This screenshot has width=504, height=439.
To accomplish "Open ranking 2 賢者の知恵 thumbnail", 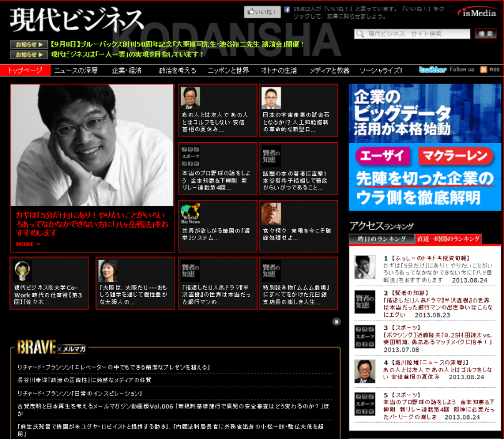I will (x=365, y=302).
